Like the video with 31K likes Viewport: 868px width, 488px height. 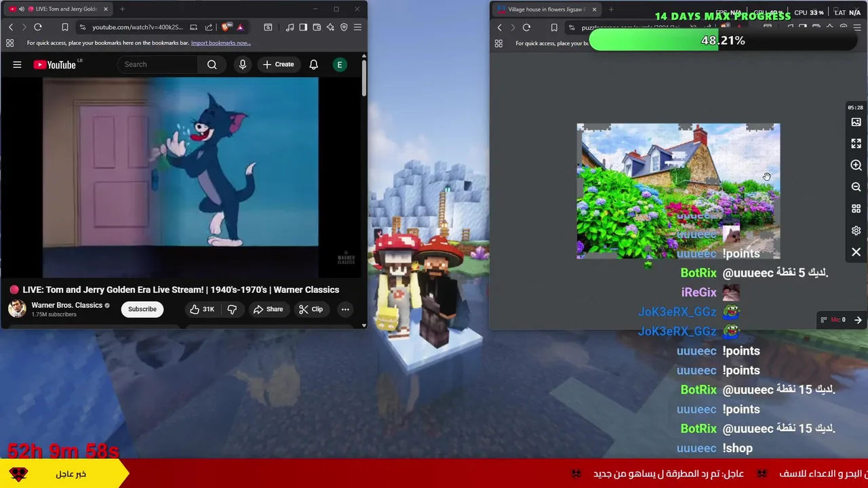coord(201,309)
